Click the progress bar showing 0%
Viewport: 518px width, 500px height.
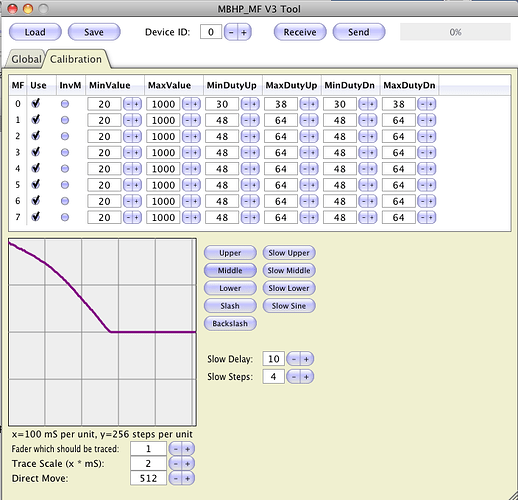(x=455, y=32)
